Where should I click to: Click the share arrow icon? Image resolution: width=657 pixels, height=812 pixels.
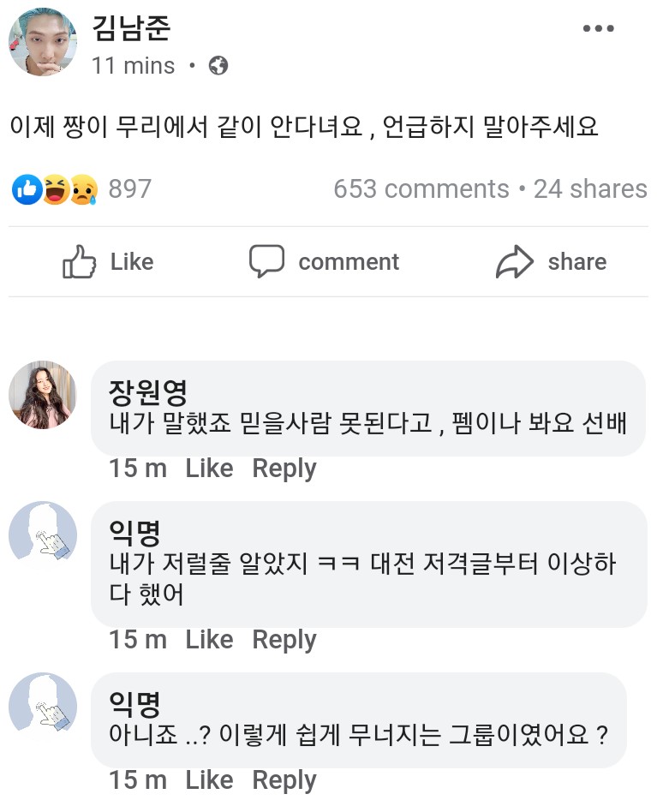coord(514,262)
